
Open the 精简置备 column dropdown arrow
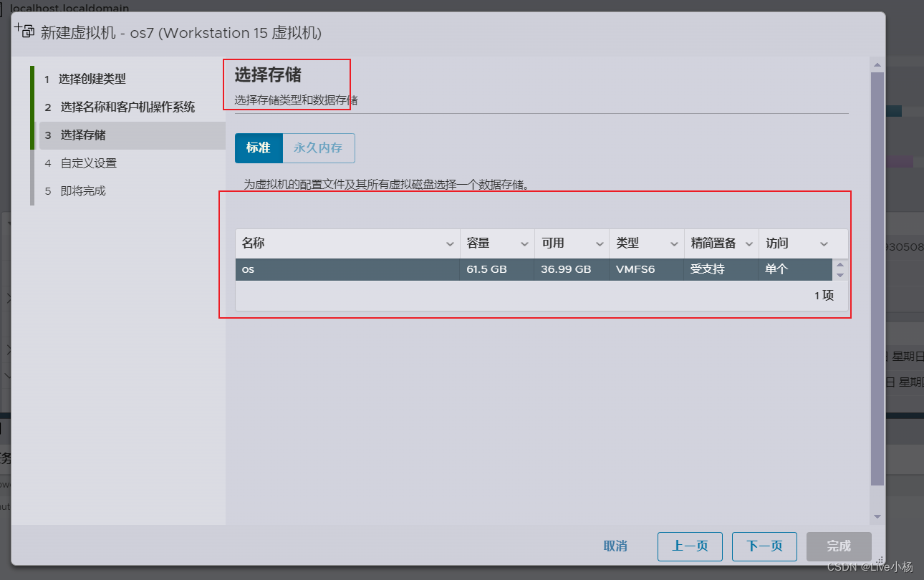pos(749,244)
